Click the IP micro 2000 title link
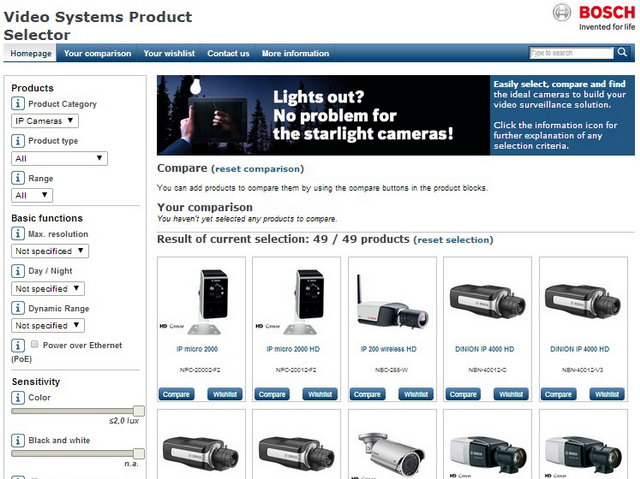Viewport: 640px width, 479px height. pos(197,349)
